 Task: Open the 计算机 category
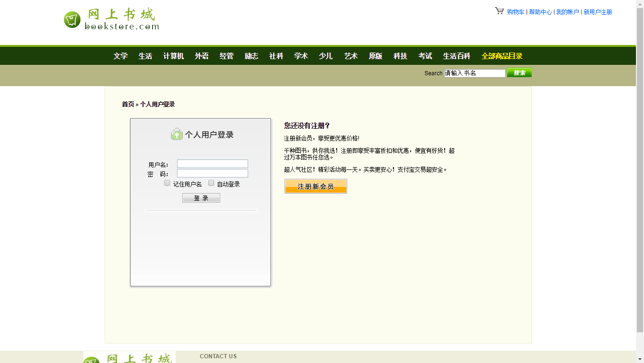(x=174, y=56)
